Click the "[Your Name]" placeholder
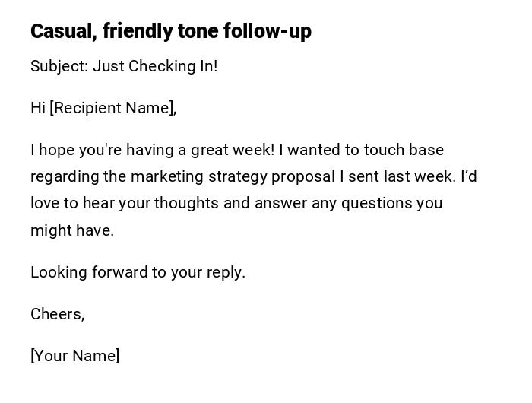This screenshot has width=532, height=403. 74,356
